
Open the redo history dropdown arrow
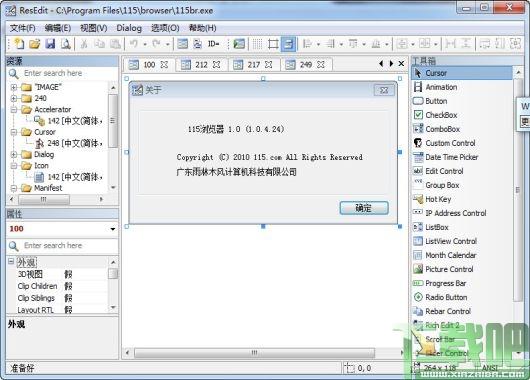[x=167, y=44]
